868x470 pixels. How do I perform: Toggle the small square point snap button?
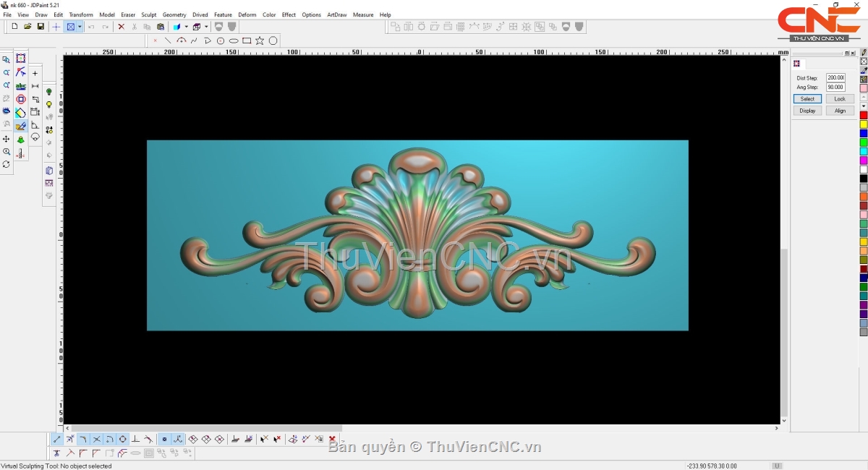[164, 439]
